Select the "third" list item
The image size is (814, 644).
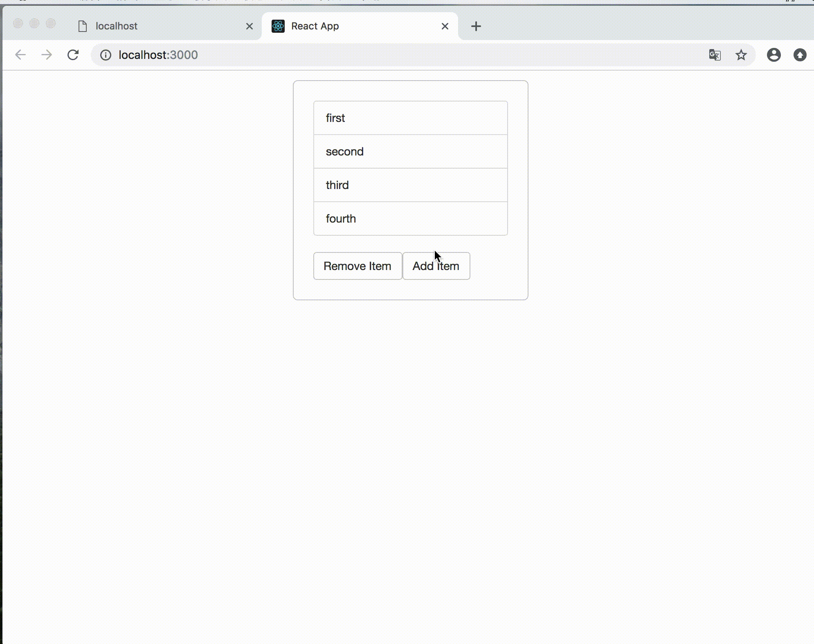click(x=410, y=185)
